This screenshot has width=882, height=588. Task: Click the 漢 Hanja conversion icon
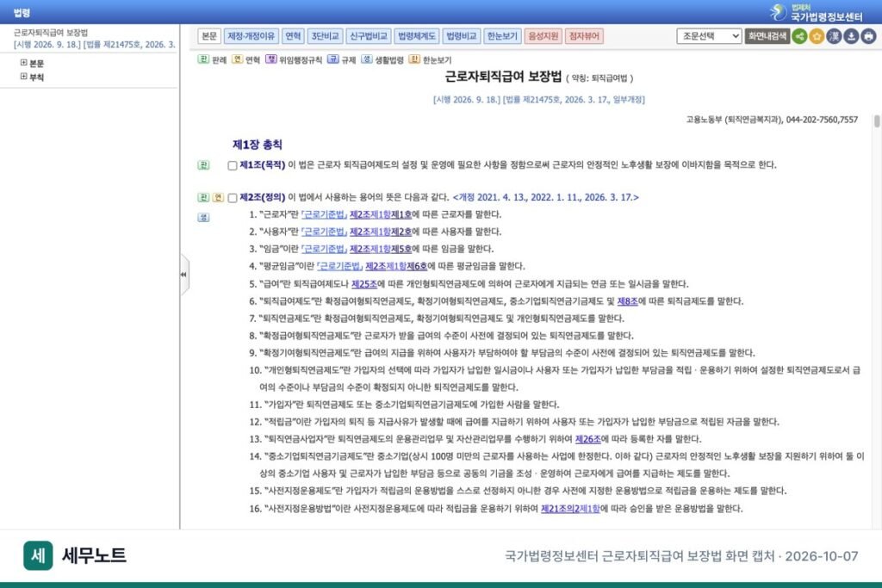pyautogui.click(x=834, y=36)
